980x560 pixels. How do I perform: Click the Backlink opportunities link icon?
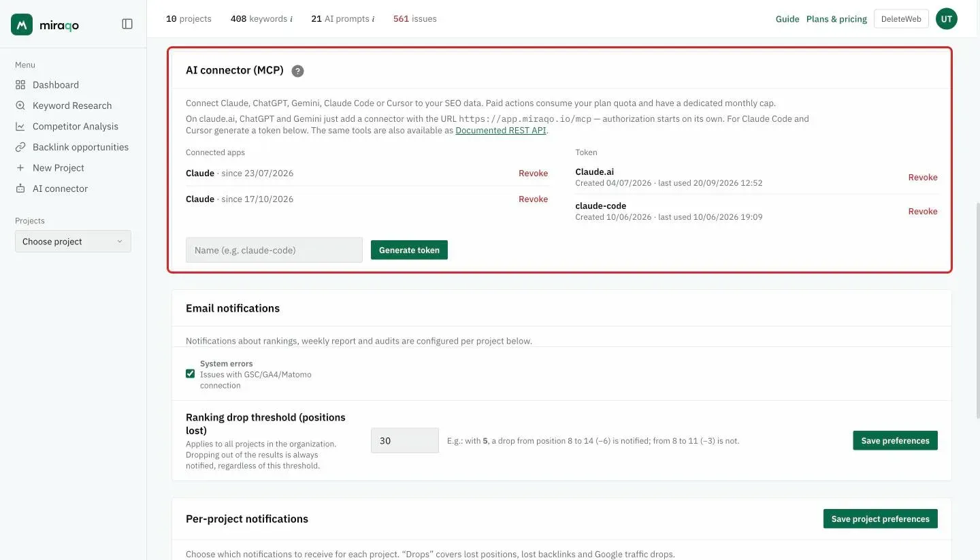pyautogui.click(x=20, y=147)
